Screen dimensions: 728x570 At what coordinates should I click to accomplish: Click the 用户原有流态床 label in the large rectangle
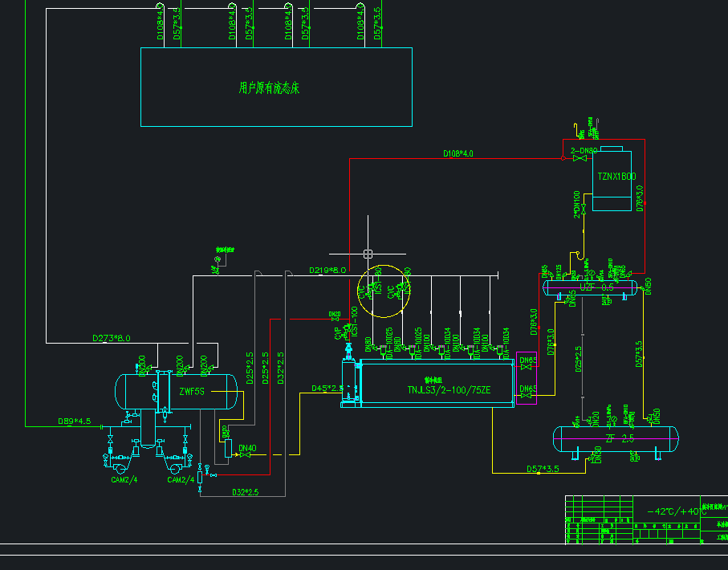tap(269, 88)
